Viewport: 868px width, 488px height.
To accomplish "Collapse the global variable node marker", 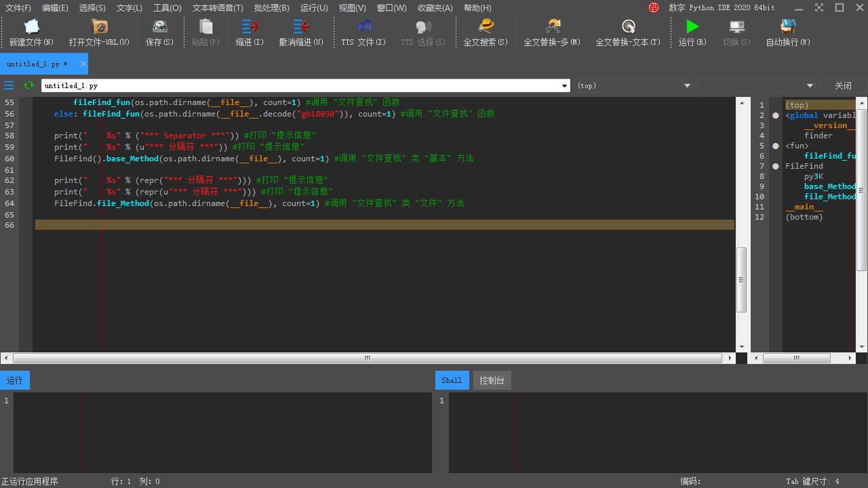I will point(776,115).
